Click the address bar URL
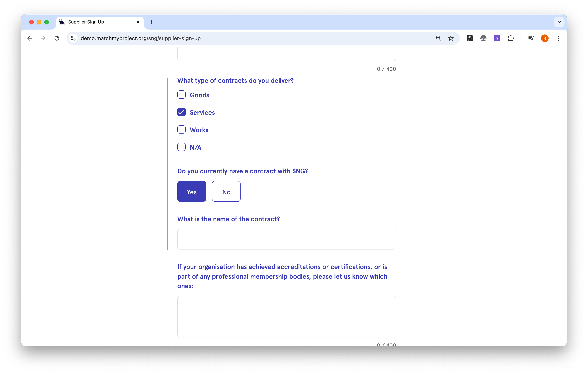This screenshot has width=588, height=374. pos(141,38)
